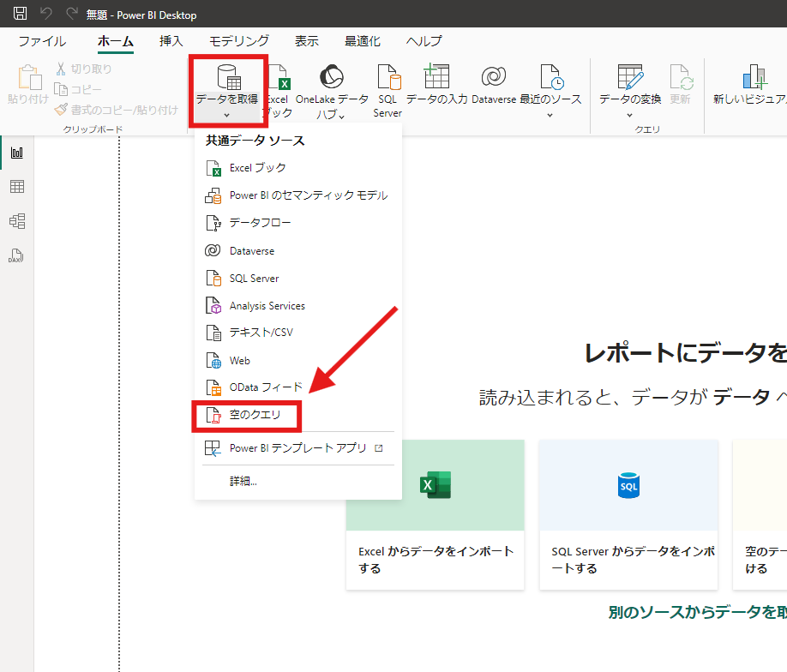Viewport: 787px width, 672px height.
Task: Click the 新しいビジュアル ribbon button
Action: [750, 84]
